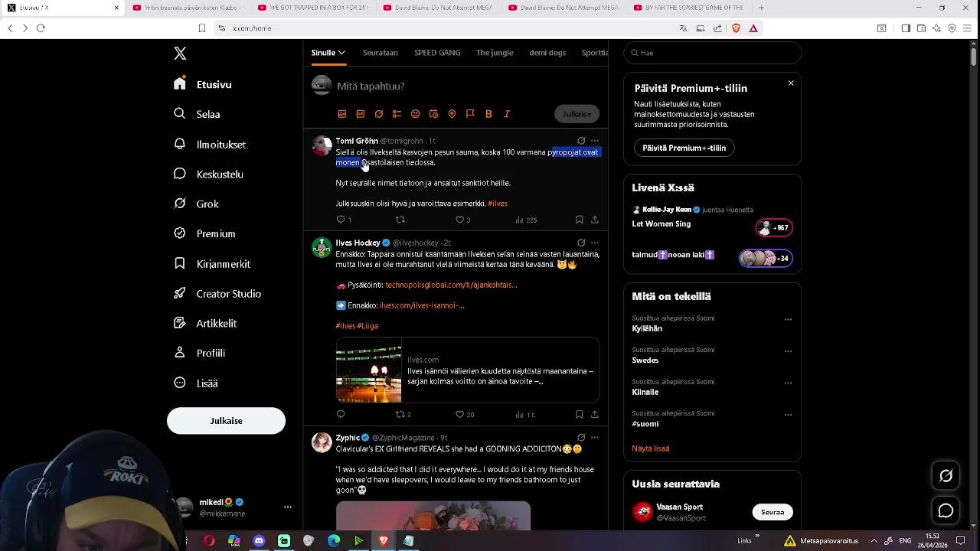Bookmark the Ilves Hockey post
Image resolution: width=980 pixels, height=551 pixels.
coord(579,414)
